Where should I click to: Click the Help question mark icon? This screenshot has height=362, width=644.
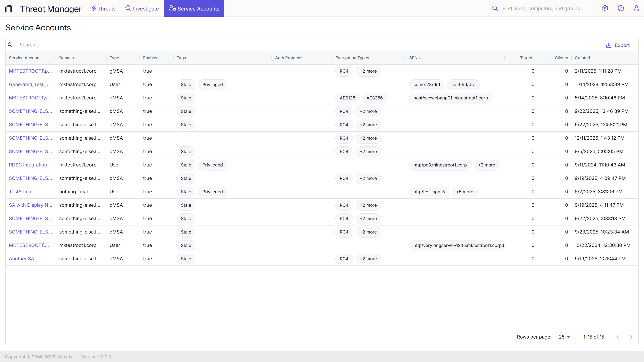(x=621, y=8)
